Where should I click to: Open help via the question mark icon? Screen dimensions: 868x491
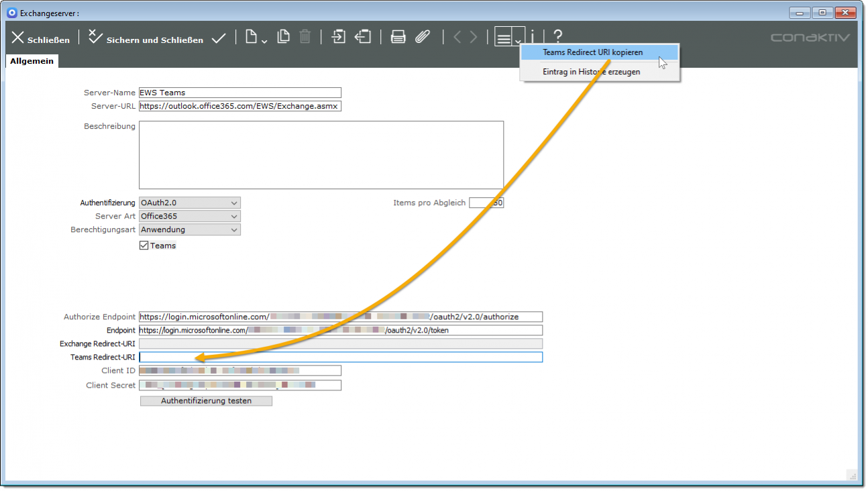[x=557, y=37]
